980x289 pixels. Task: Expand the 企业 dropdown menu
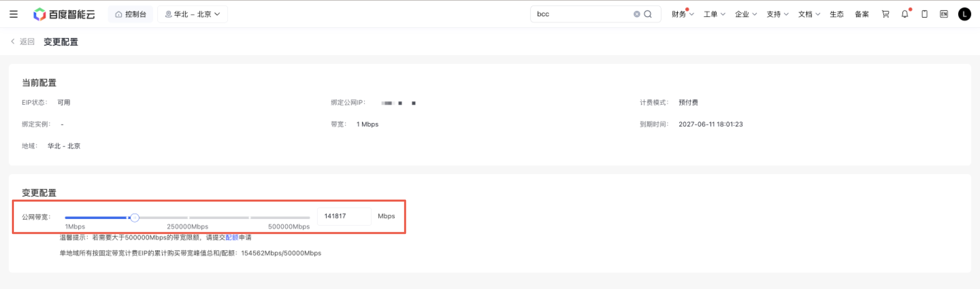tap(746, 14)
